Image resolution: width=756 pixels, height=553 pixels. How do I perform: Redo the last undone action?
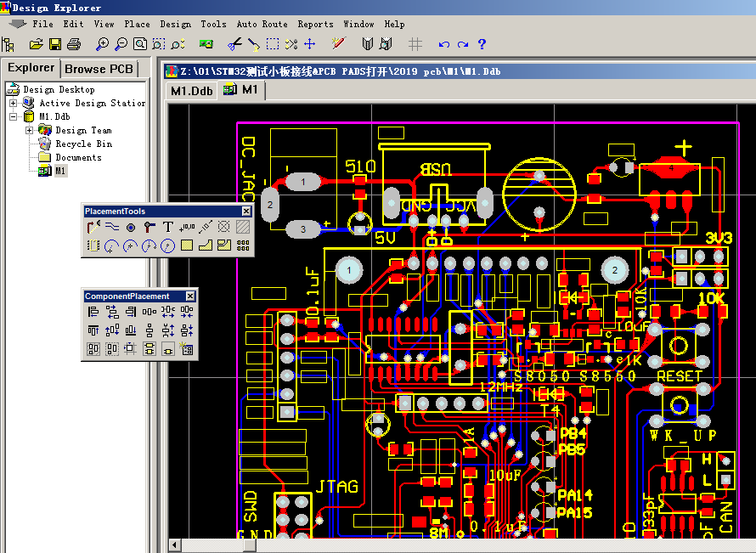[463, 44]
